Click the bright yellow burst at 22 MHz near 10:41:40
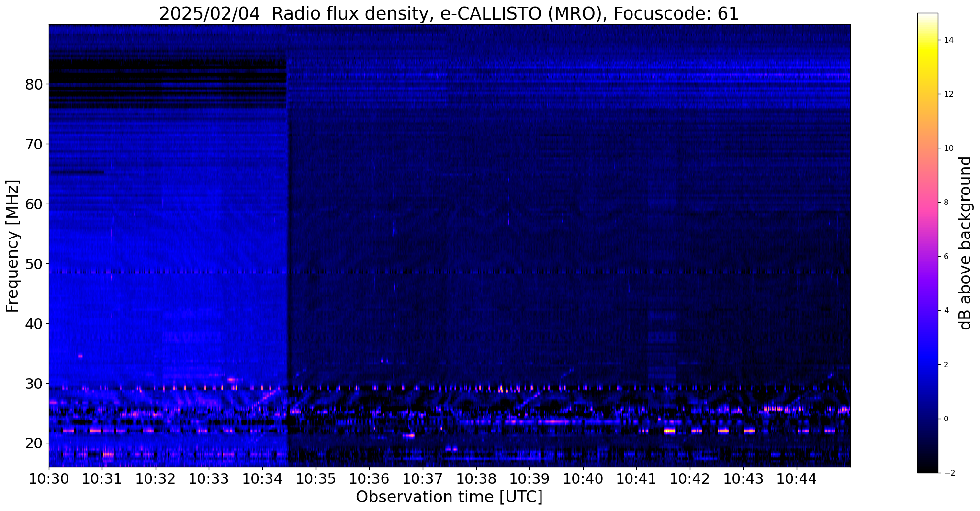 [x=669, y=431]
